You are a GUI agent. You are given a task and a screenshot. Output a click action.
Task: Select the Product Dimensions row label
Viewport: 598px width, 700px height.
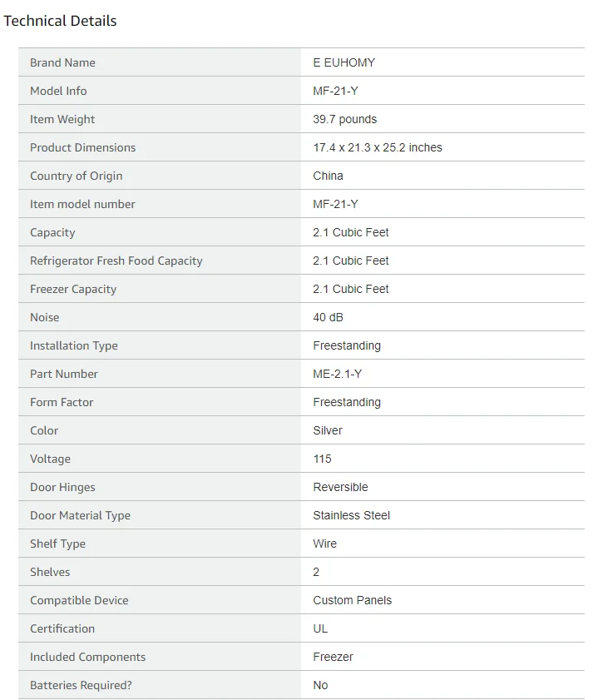click(x=83, y=147)
